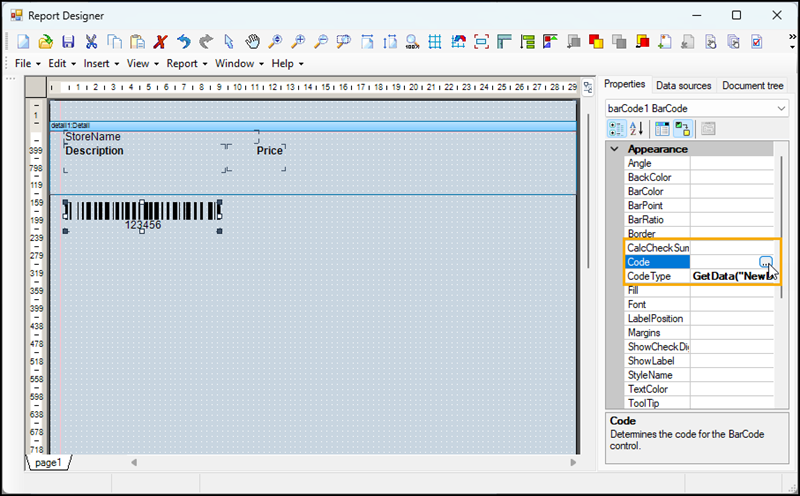Click the Zoom 100% icon
Viewport: 800px width, 496px height.
click(x=412, y=41)
